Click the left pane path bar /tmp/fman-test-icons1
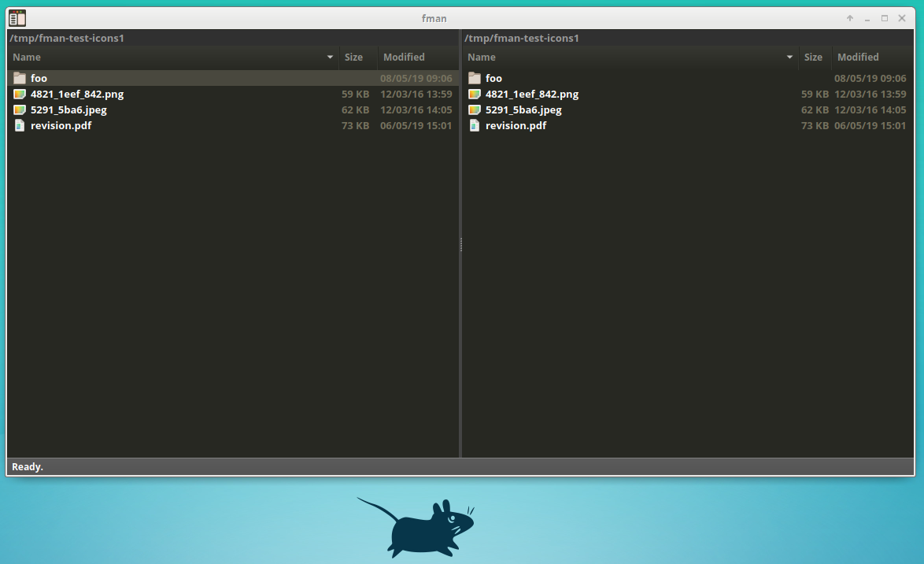The image size is (924, 564). click(x=67, y=37)
